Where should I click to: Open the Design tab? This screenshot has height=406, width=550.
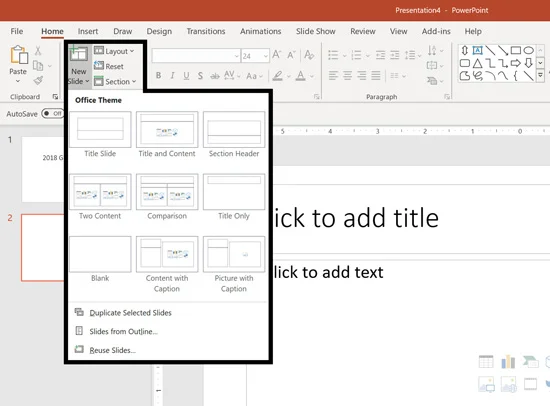[159, 31]
